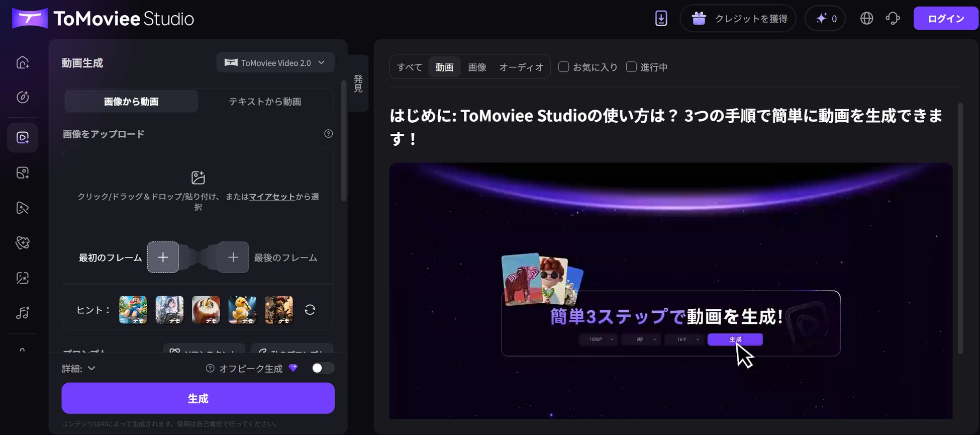The width and height of the screenshot is (980, 435).
Task: Open the sidebar heart sparkle icon
Action: tap(23, 243)
